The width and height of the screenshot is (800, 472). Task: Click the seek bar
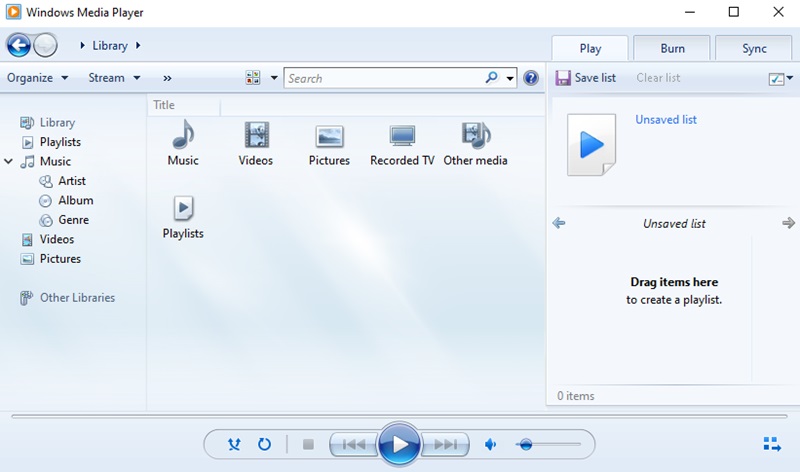pyautogui.click(x=399, y=416)
